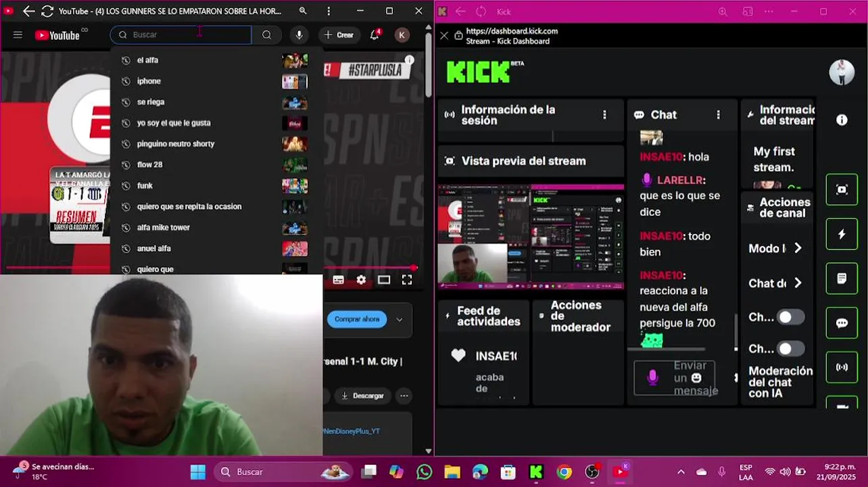
Task: Open Chat panel three-dot options
Action: coord(718,115)
